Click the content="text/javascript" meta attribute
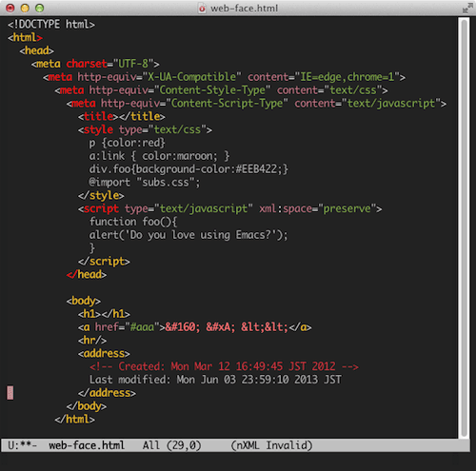 point(367,104)
